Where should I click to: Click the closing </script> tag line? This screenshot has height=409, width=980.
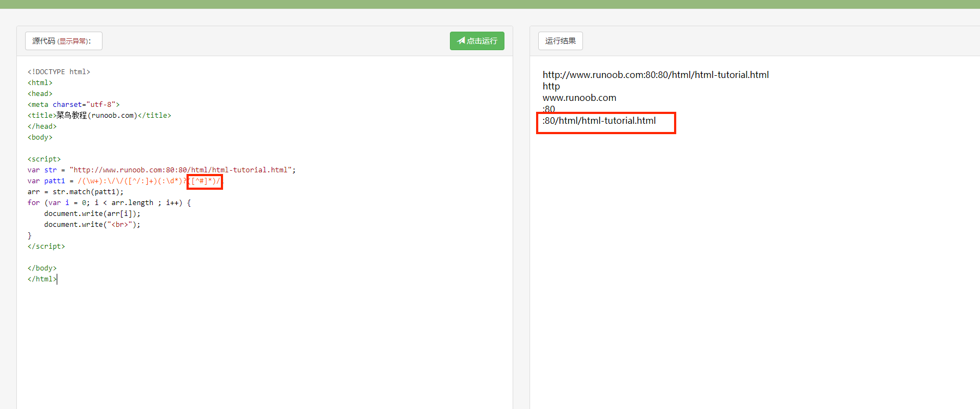coord(46,246)
